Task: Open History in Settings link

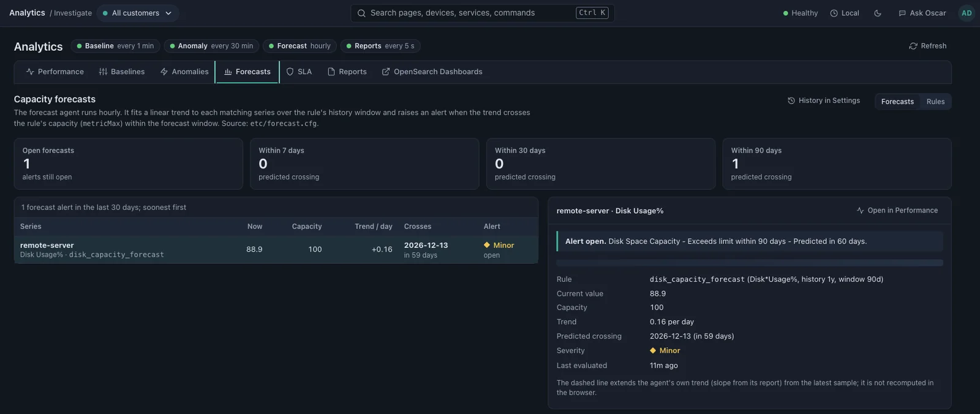Action: click(x=824, y=100)
